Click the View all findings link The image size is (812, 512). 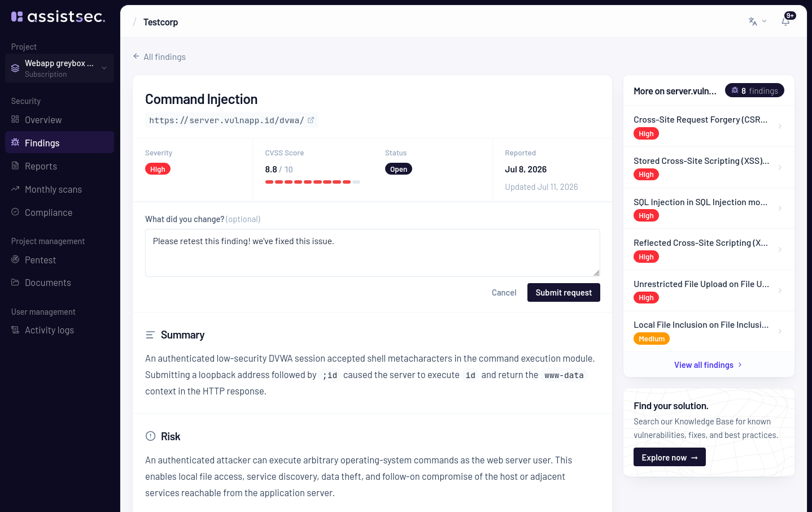[x=708, y=365]
